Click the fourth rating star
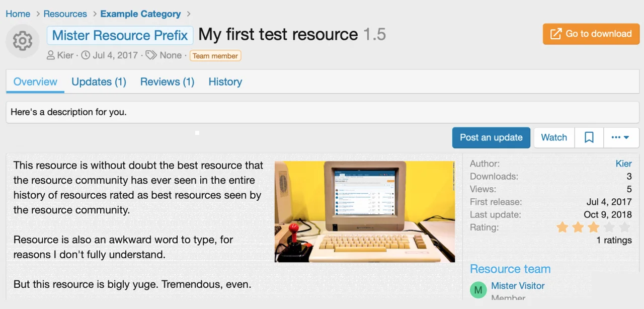 609,227
